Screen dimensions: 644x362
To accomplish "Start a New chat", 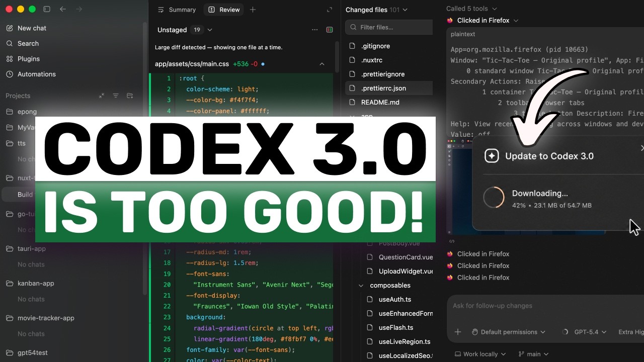I will coord(32,28).
